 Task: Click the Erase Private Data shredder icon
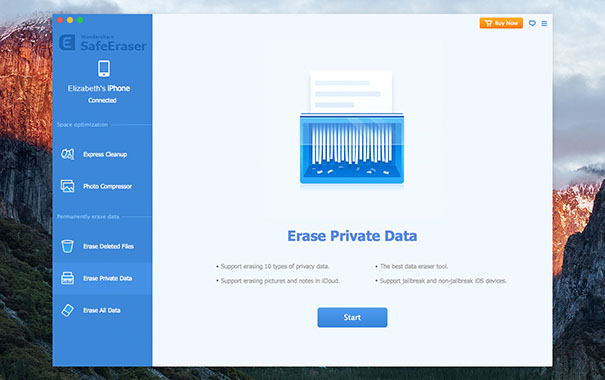point(67,278)
